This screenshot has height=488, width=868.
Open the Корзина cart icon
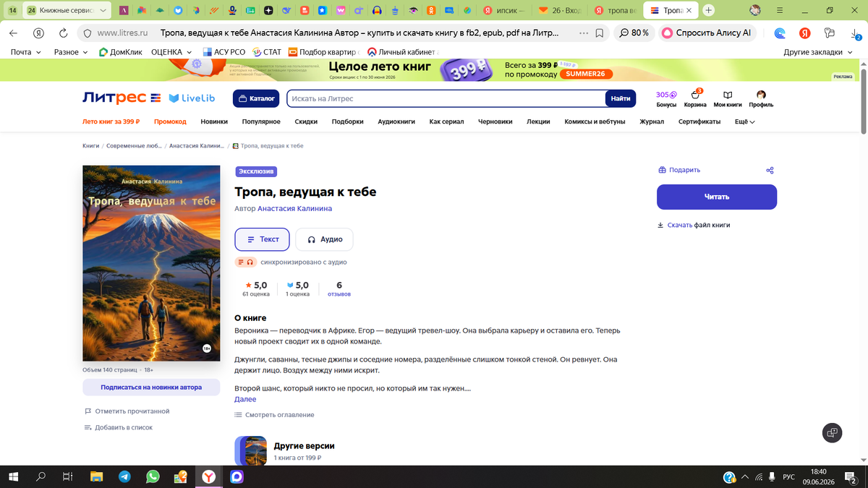[695, 98]
